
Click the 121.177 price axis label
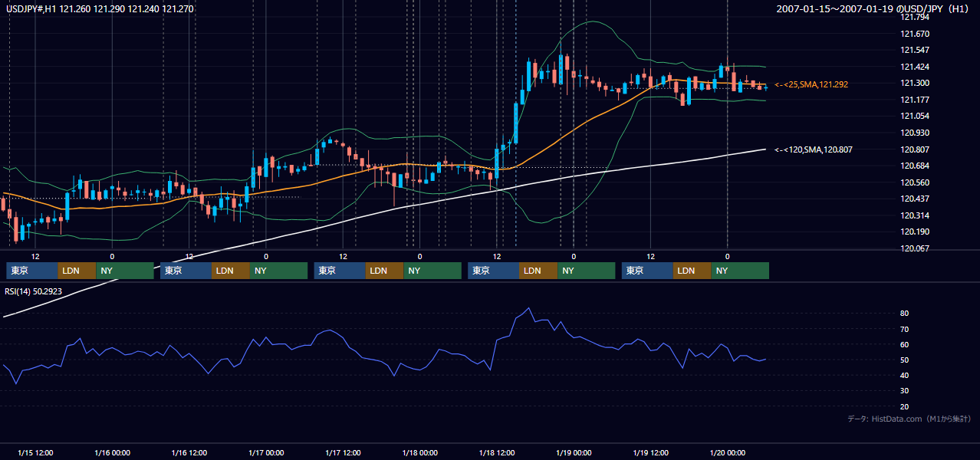pos(915,100)
